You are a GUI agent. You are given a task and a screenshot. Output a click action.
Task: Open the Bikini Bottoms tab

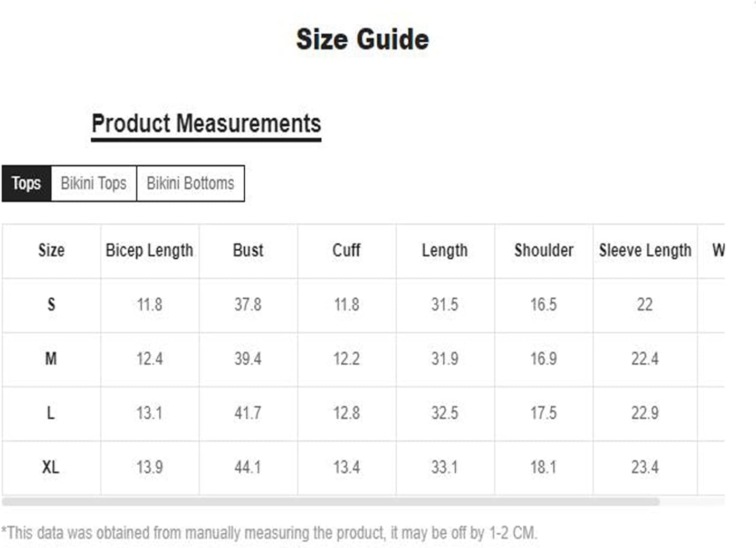click(x=190, y=183)
